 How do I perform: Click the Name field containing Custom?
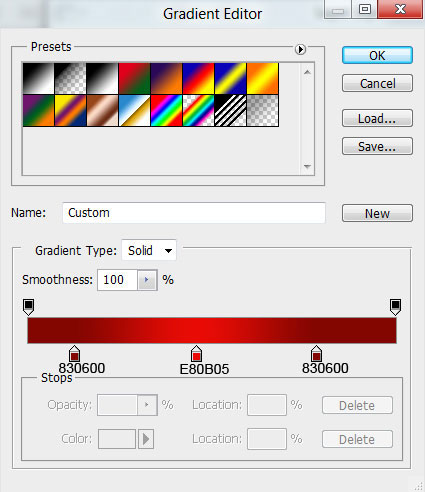pos(194,213)
